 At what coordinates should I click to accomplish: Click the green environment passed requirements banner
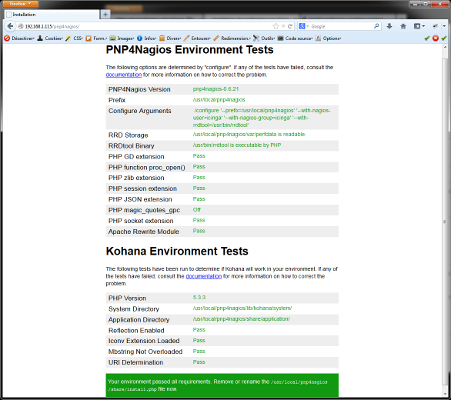point(222,385)
